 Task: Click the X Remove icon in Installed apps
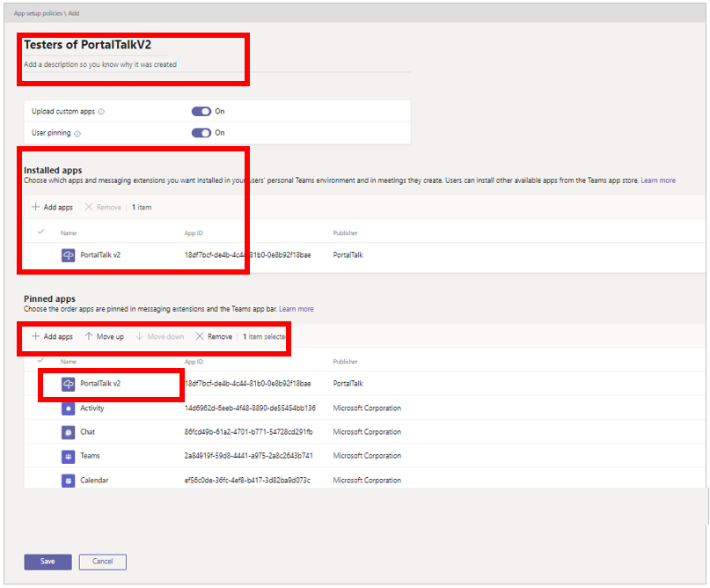click(x=88, y=207)
